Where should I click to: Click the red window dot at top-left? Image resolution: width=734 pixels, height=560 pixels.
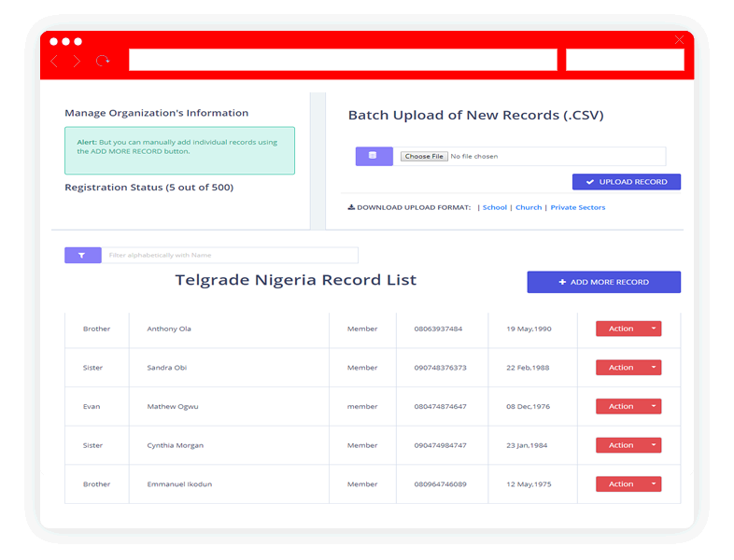point(54,41)
